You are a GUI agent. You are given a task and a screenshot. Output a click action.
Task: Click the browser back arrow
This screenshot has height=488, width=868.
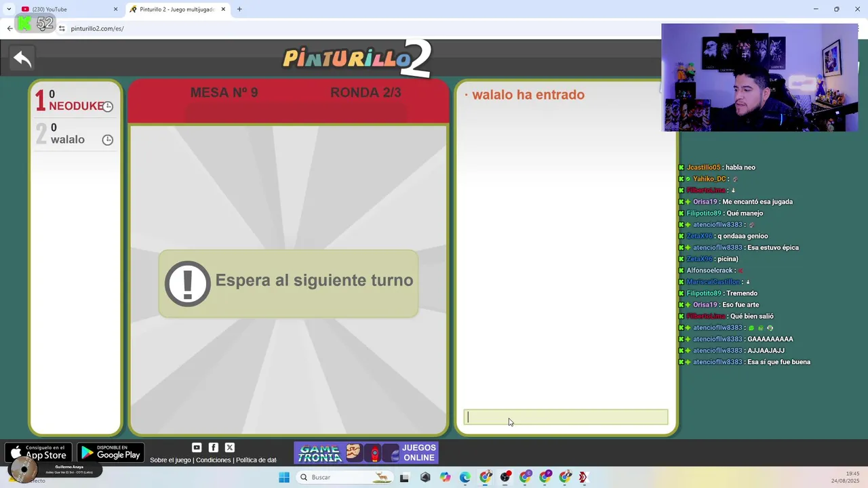coord(9,28)
